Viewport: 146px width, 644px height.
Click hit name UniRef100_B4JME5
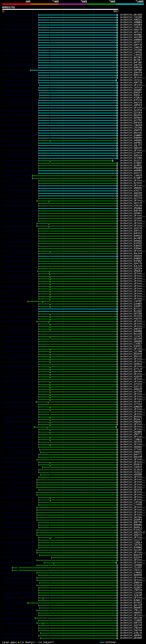(x=131, y=239)
